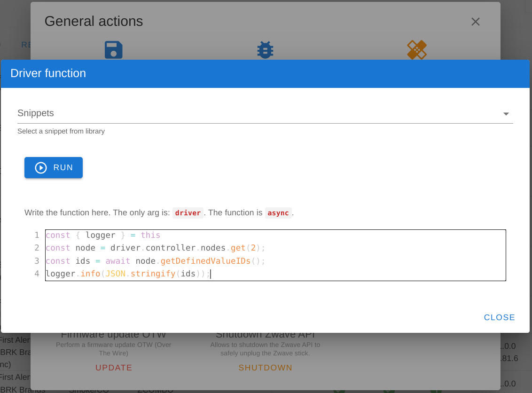Click the UPDATE firmware button
Screen dimensions: 532x393
pyautogui.click(x=114, y=368)
